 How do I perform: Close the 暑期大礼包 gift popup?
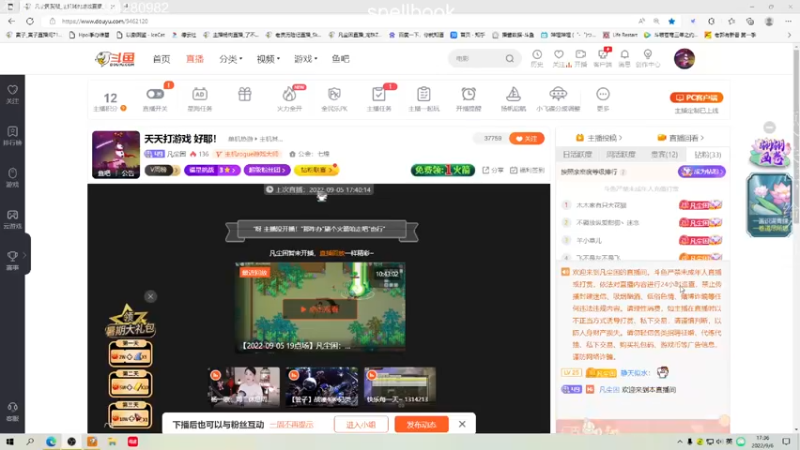151,296
